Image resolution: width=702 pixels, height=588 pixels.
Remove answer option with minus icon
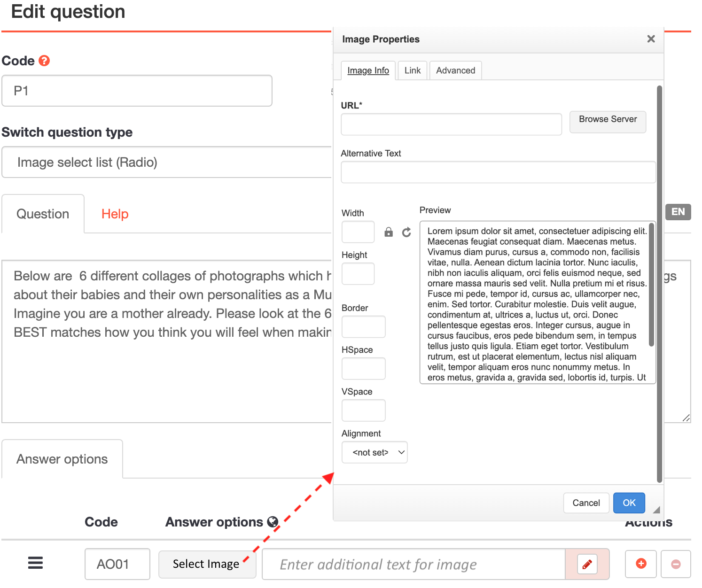coord(676,564)
